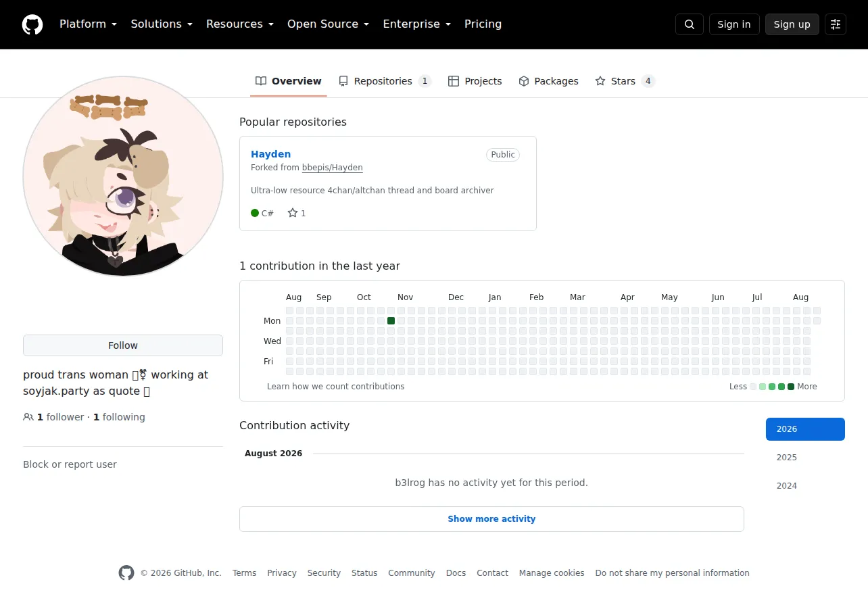Click the Sign in button
Viewport: 868px width, 609px height.
click(x=734, y=24)
